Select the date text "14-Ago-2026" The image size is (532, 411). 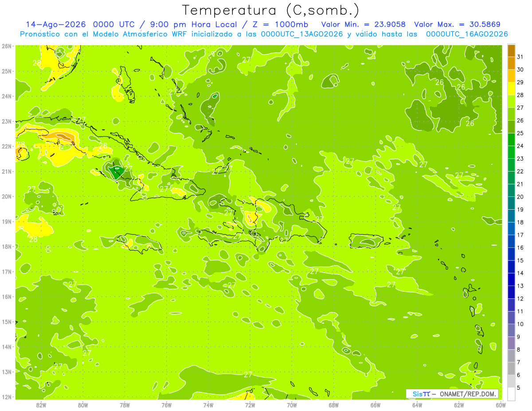click(56, 24)
